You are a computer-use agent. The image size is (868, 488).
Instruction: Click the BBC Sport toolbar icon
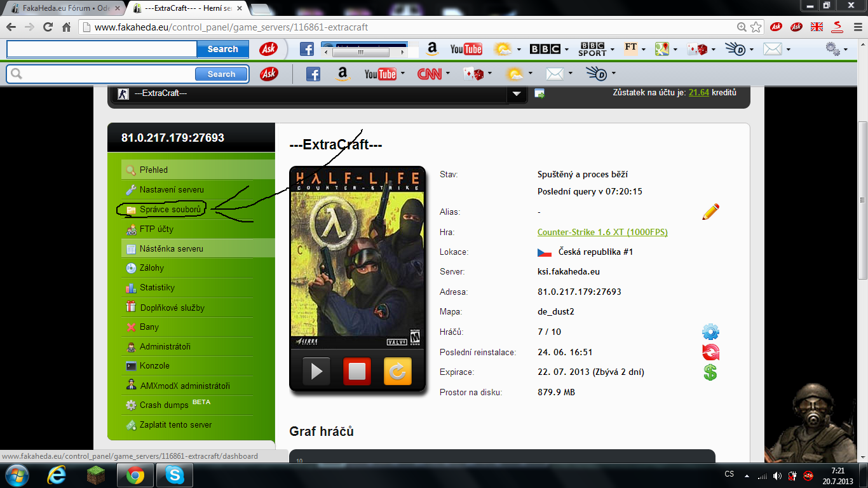tap(592, 49)
